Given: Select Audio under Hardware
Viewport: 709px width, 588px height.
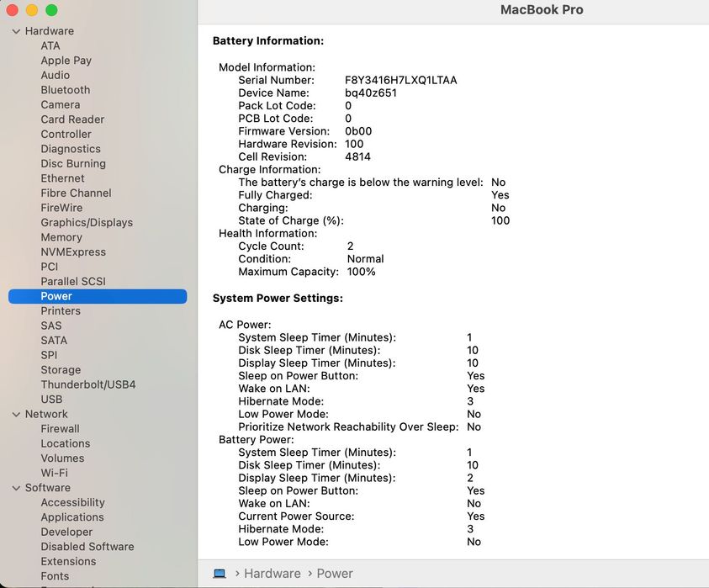Looking at the screenshot, I should coord(56,75).
